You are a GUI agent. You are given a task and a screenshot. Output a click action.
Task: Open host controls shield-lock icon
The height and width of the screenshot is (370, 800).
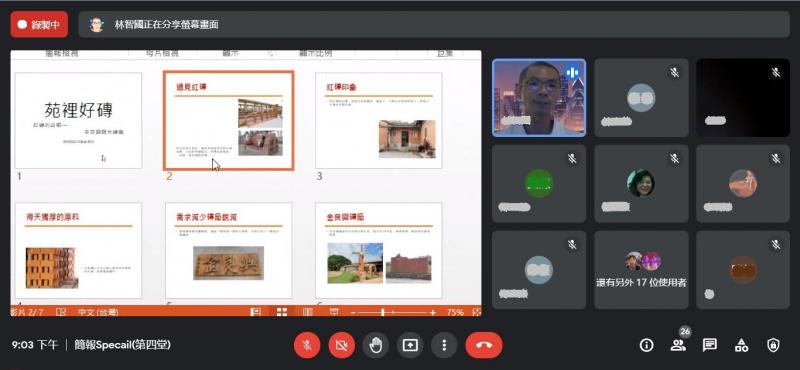pos(773,346)
